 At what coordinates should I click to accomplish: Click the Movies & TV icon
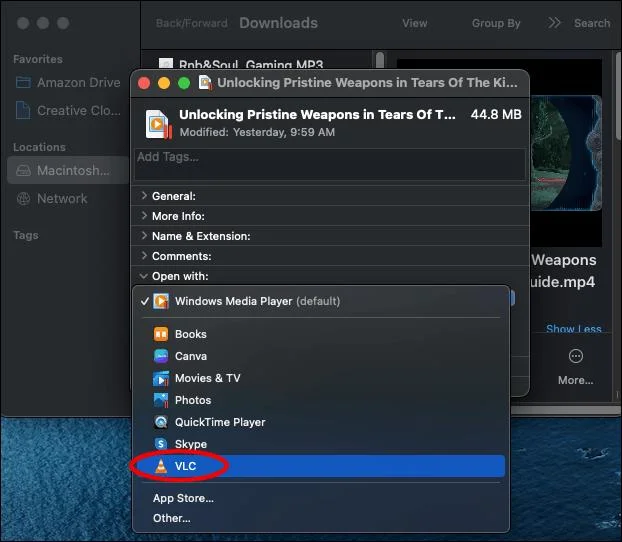pos(161,378)
